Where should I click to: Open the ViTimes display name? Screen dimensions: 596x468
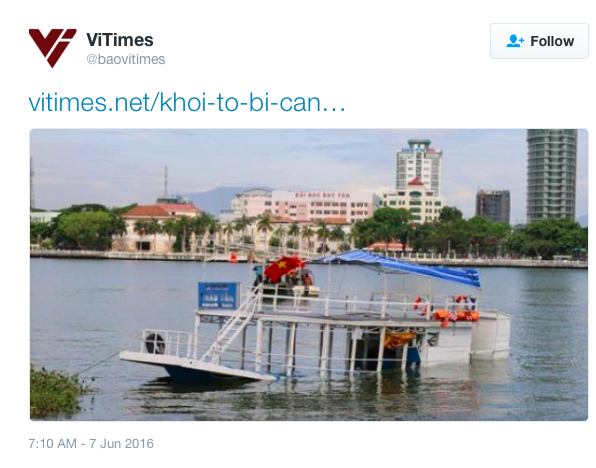pos(120,40)
